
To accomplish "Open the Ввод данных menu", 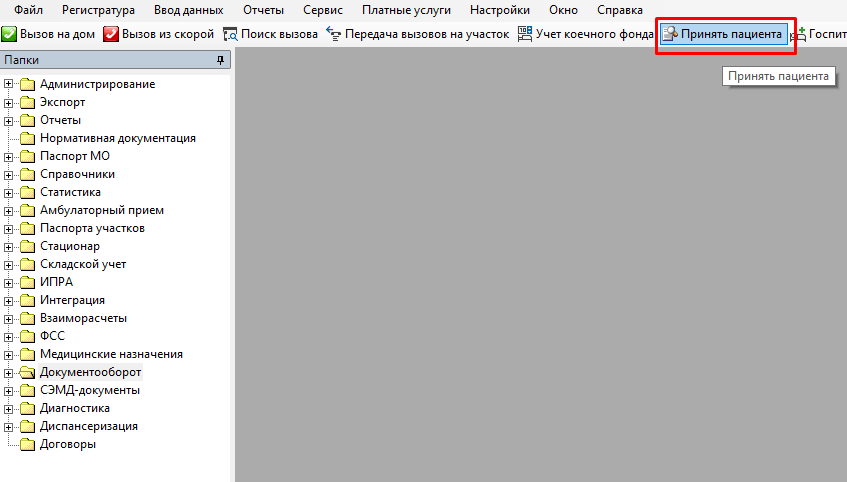I will click(x=189, y=10).
